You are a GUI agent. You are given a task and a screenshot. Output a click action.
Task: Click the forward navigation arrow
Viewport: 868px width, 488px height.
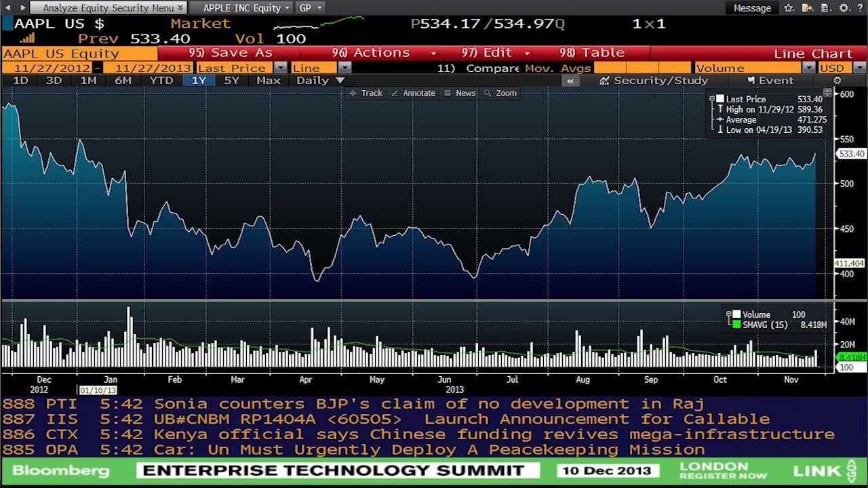(22, 7)
